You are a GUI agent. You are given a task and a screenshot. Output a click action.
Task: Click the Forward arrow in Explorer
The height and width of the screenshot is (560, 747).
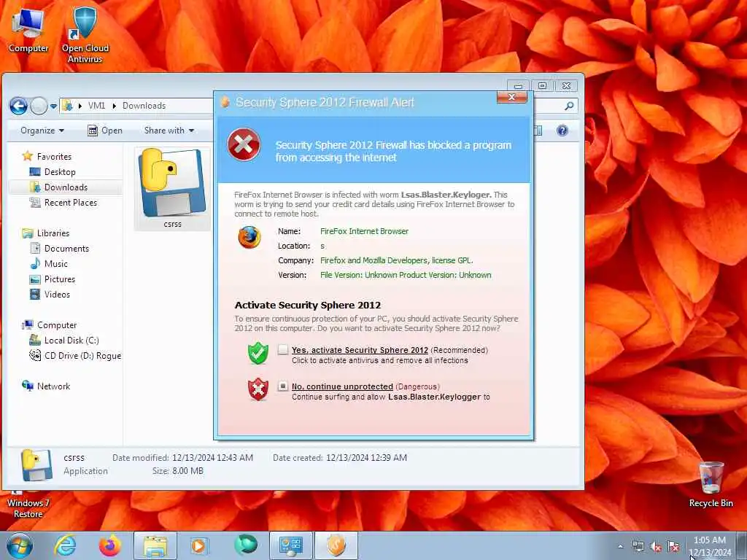pos(39,106)
